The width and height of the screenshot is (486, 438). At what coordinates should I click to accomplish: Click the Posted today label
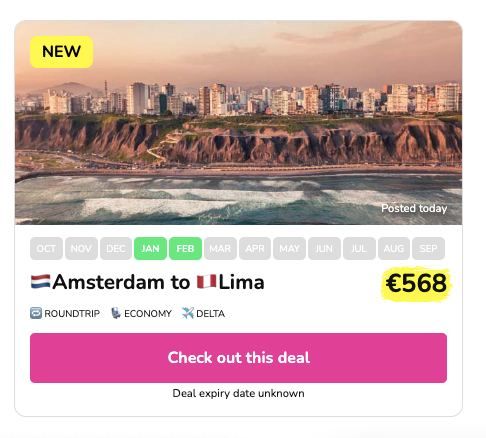pos(414,208)
